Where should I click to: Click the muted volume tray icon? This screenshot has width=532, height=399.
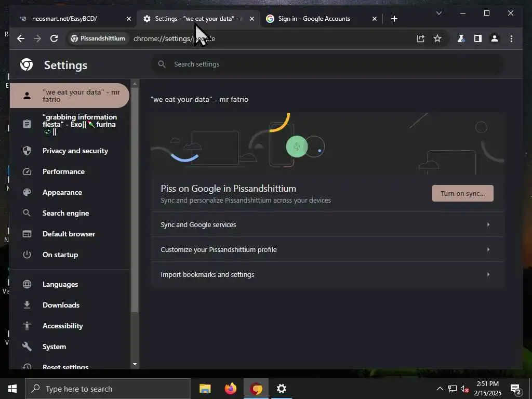tap(465, 389)
